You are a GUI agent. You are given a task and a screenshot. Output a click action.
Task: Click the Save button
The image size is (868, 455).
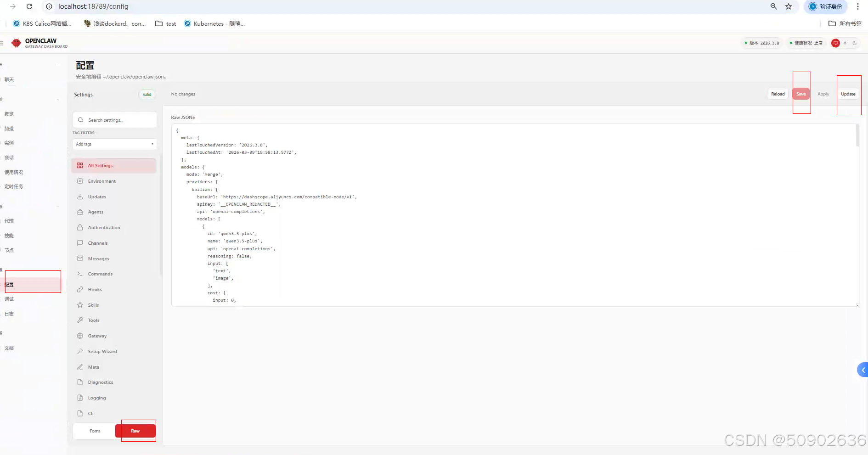tap(801, 94)
